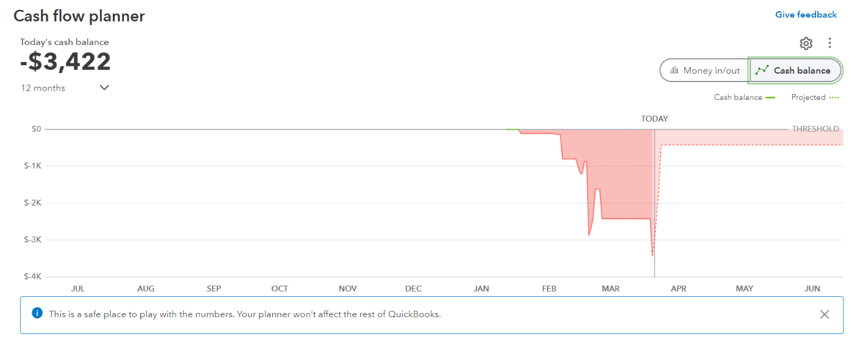The width and height of the screenshot is (868, 351).
Task: Dismiss the info banner with X
Action: [x=824, y=314]
